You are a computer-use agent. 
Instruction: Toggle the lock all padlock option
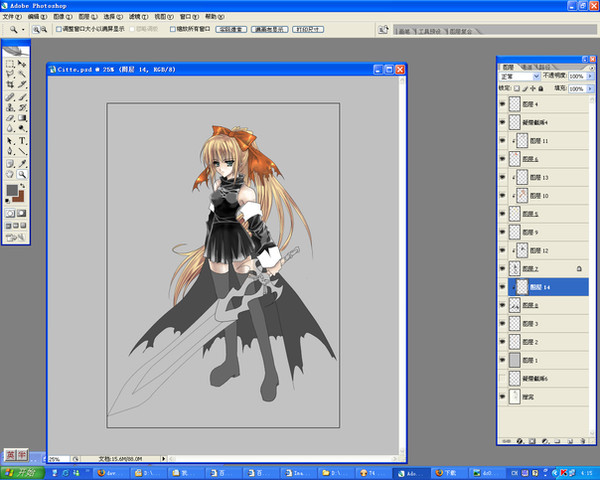pos(541,88)
